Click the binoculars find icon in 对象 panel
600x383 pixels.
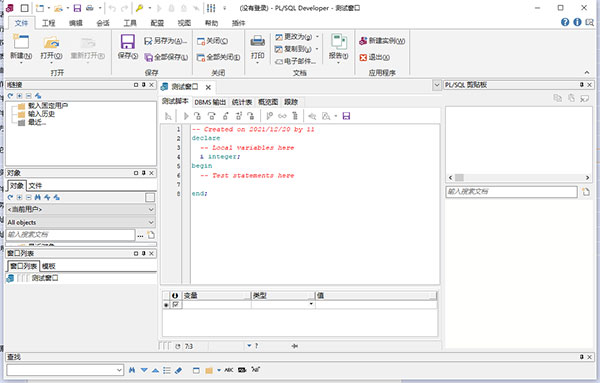click(x=38, y=197)
